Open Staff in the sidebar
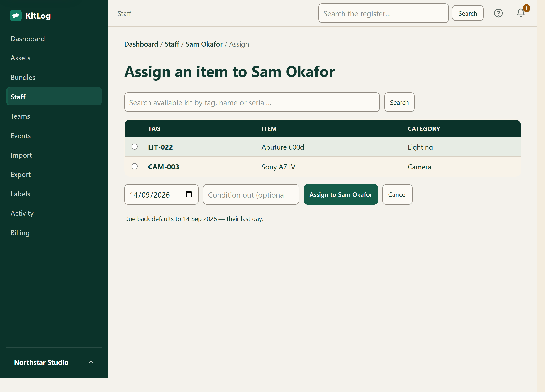 tap(54, 97)
